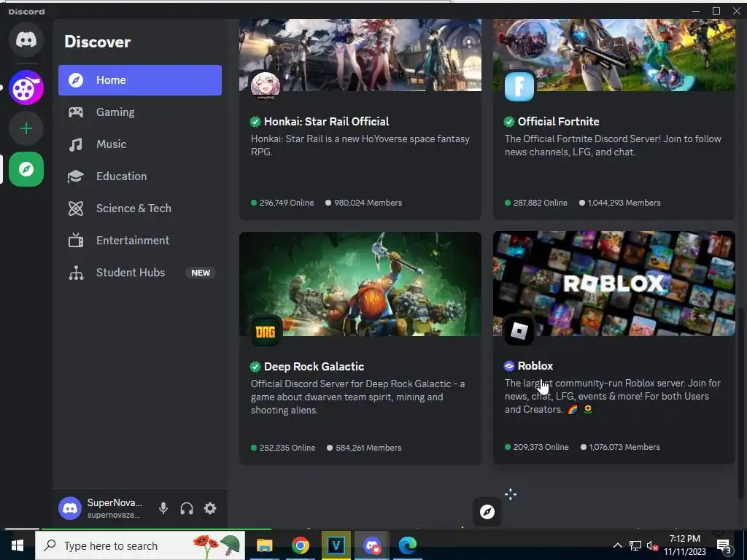The width and height of the screenshot is (747, 560).
Task: Click verified badge next to Deep Rock Galactic
Action: point(255,367)
